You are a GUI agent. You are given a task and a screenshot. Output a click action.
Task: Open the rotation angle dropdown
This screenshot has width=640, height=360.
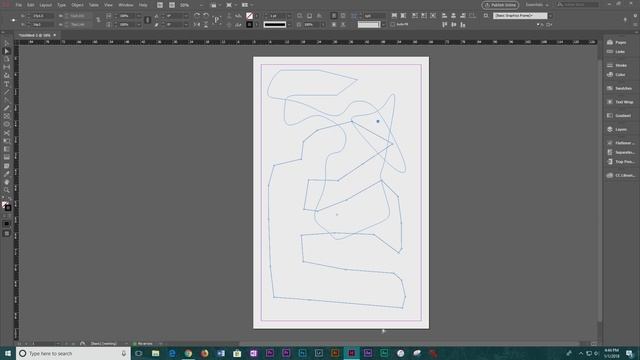[186, 16]
